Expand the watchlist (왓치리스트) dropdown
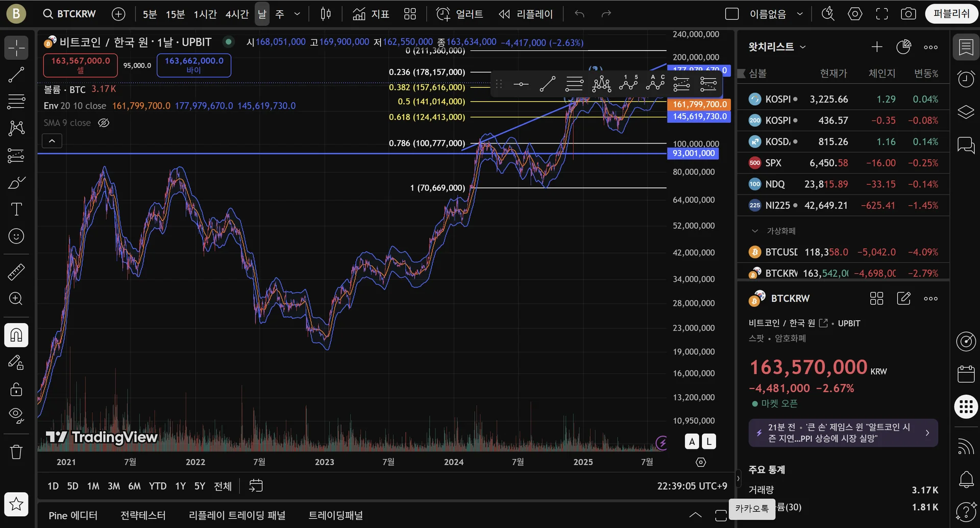980x528 pixels. (x=777, y=47)
